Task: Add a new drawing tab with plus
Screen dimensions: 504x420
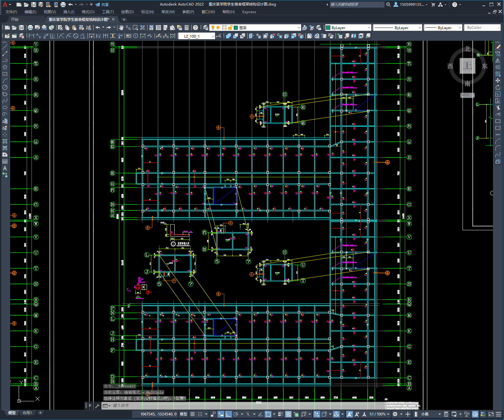Action: 124,20
